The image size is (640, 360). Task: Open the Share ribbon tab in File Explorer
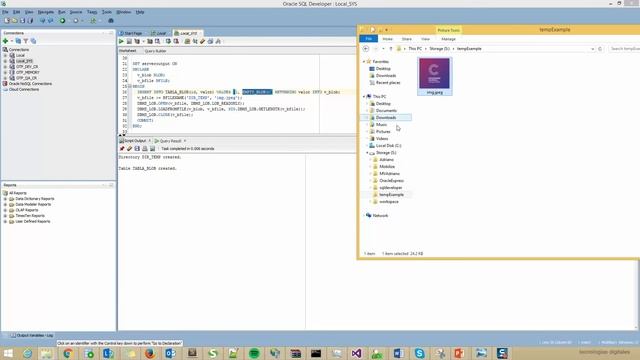tap(407, 39)
